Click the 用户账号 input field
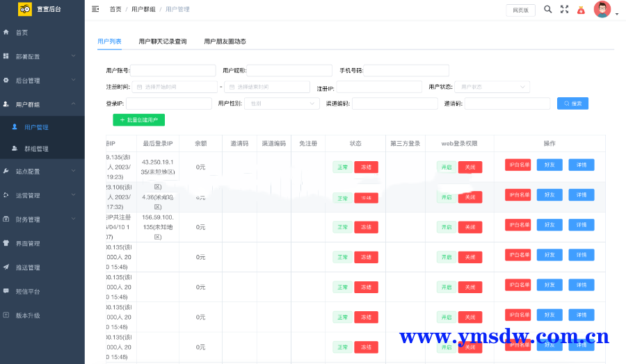This screenshot has height=364, width=626. pos(172,70)
